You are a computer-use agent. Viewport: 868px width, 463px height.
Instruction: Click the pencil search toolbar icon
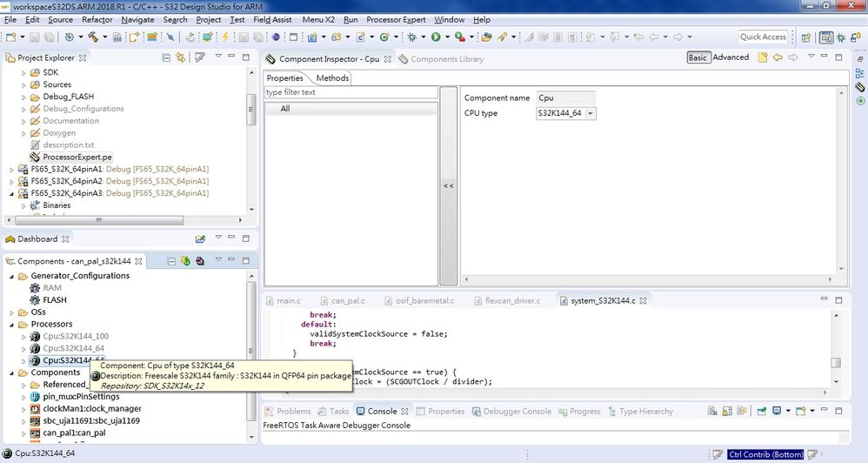click(x=502, y=37)
